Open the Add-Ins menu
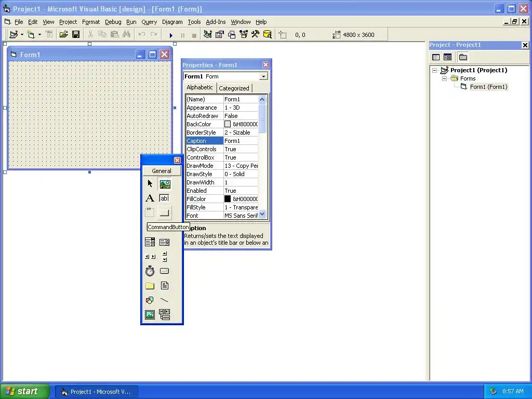 coord(216,22)
